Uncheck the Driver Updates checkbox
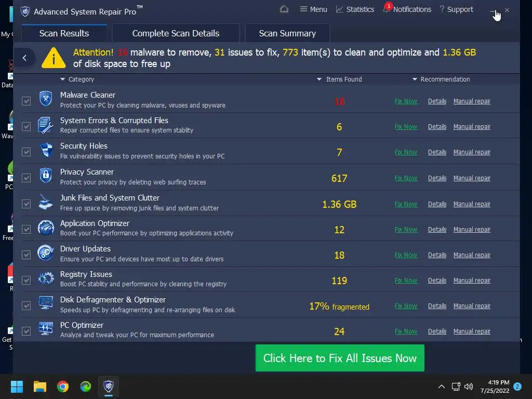532x399 pixels. (x=26, y=255)
